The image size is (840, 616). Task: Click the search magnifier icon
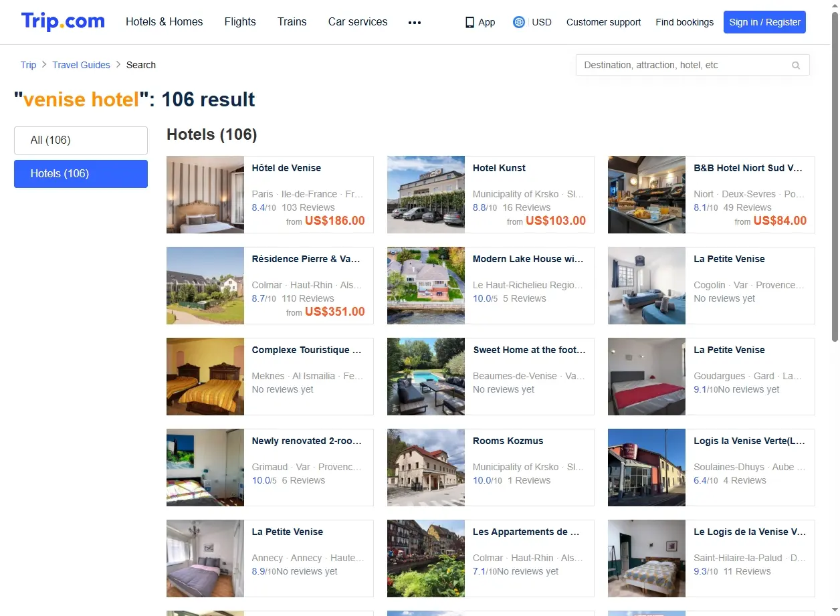click(796, 66)
